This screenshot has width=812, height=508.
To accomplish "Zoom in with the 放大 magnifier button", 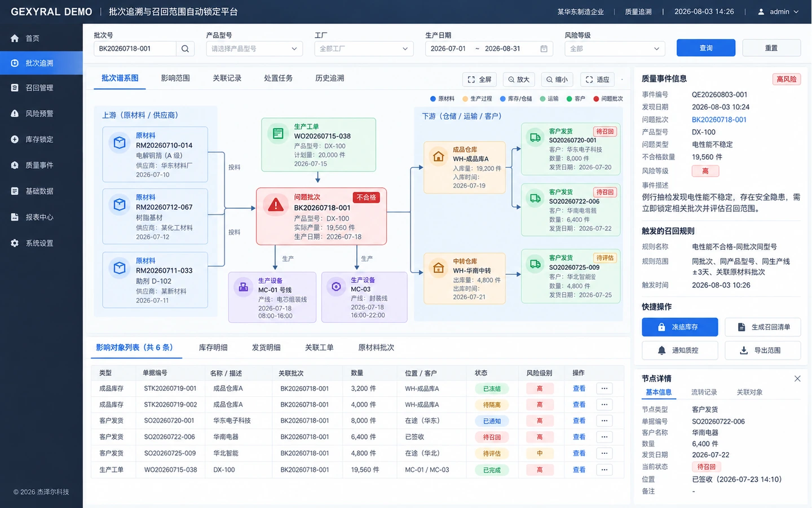I will pos(519,80).
